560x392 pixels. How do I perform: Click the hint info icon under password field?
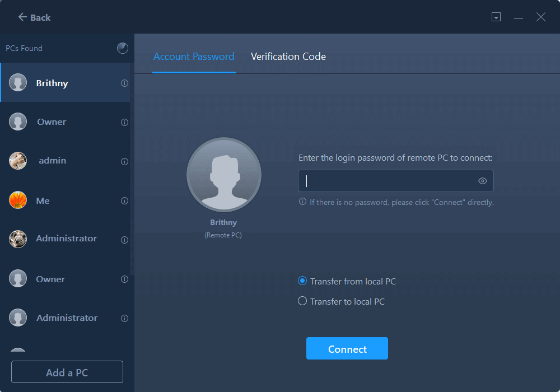302,202
